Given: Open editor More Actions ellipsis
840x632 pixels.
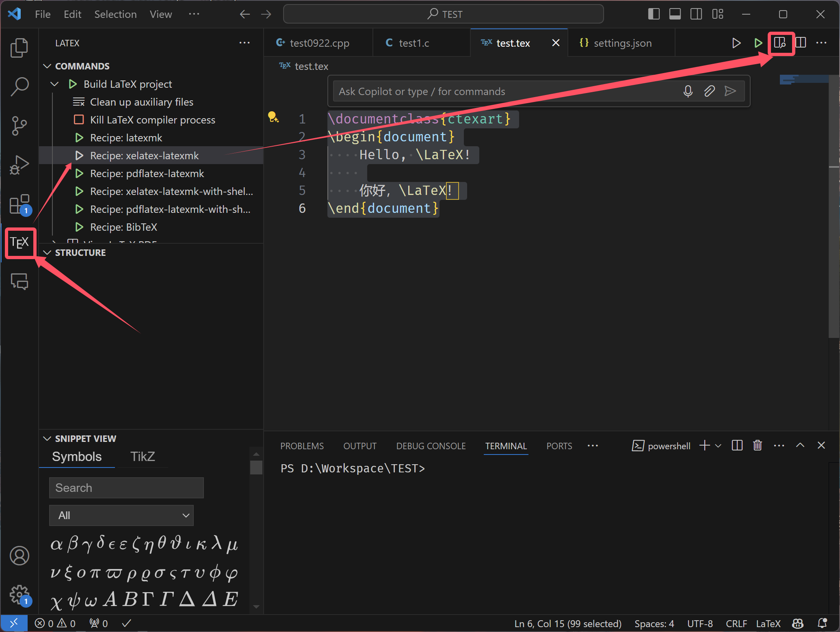Looking at the screenshot, I should [821, 43].
